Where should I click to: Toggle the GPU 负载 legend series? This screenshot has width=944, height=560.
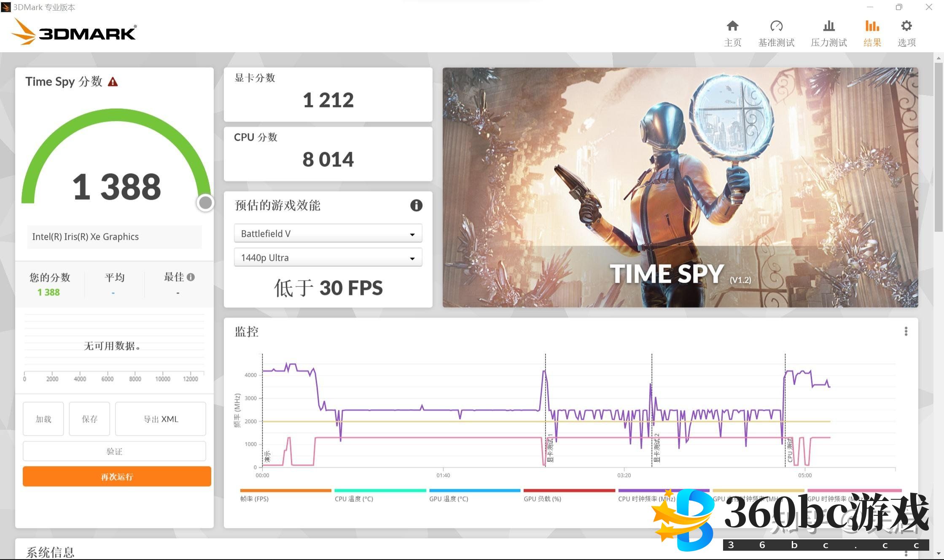click(542, 498)
